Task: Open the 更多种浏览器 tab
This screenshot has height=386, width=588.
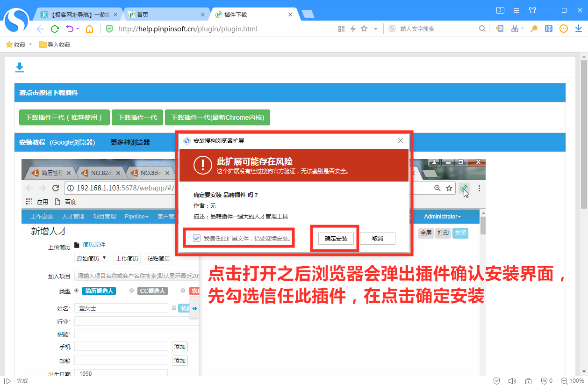Action: (130, 142)
